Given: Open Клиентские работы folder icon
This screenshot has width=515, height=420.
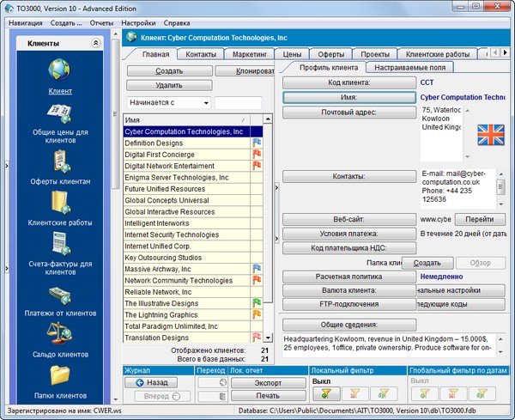Looking at the screenshot, I should pos(59,203).
